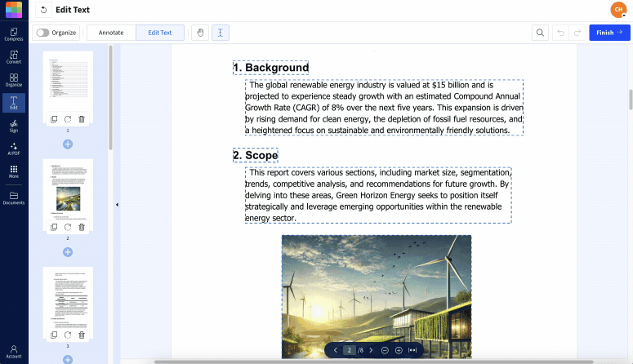Zoom out with the minus button

point(385,350)
